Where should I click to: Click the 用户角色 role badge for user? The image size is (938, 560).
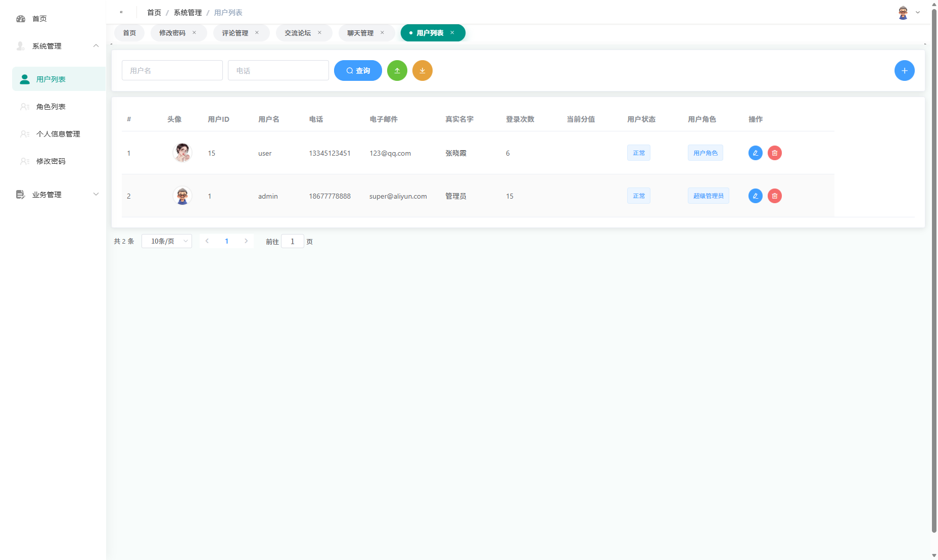(x=705, y=153)
